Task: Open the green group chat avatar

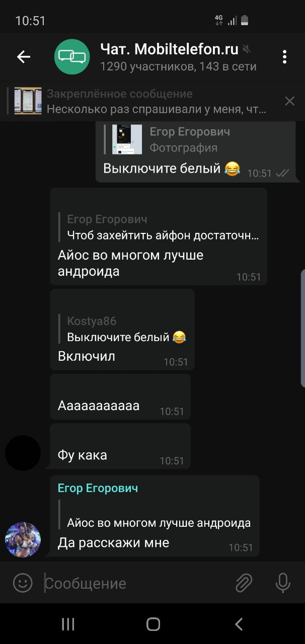Action: tap(72, 57)
